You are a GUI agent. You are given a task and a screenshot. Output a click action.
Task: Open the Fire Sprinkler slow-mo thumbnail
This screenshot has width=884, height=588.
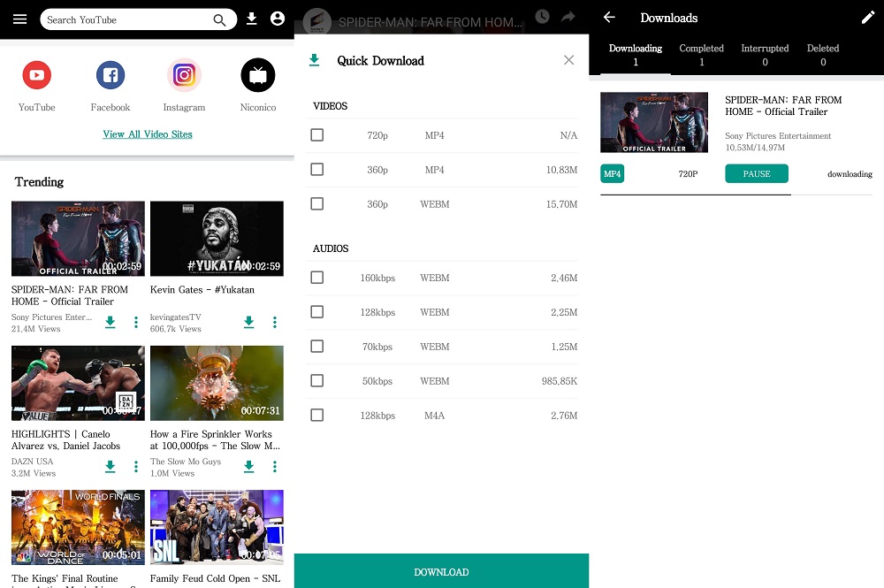click(217, 384)
